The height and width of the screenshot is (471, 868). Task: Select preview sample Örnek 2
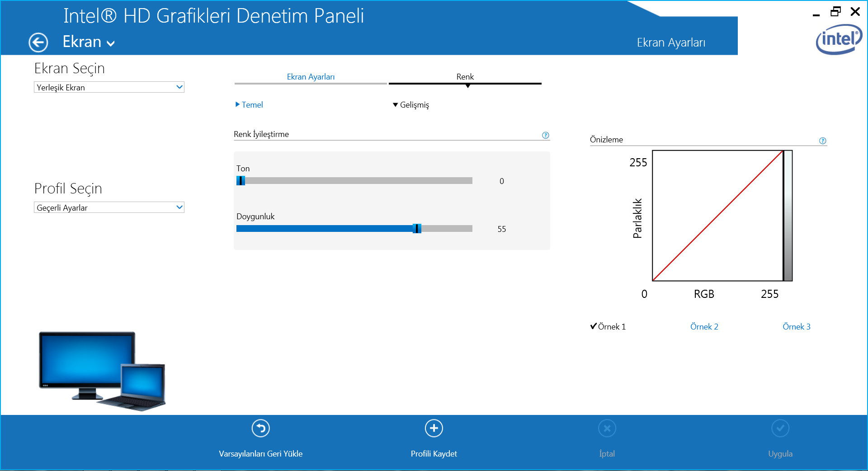(x=704, y=327)
